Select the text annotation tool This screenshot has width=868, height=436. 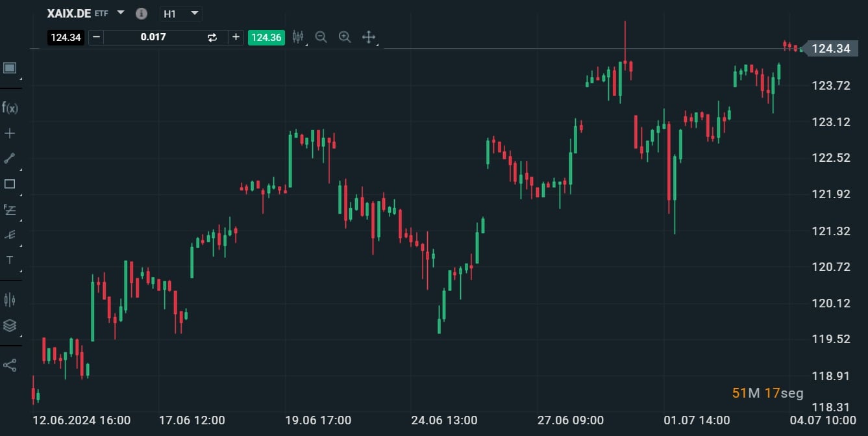[x=10, y=260]
